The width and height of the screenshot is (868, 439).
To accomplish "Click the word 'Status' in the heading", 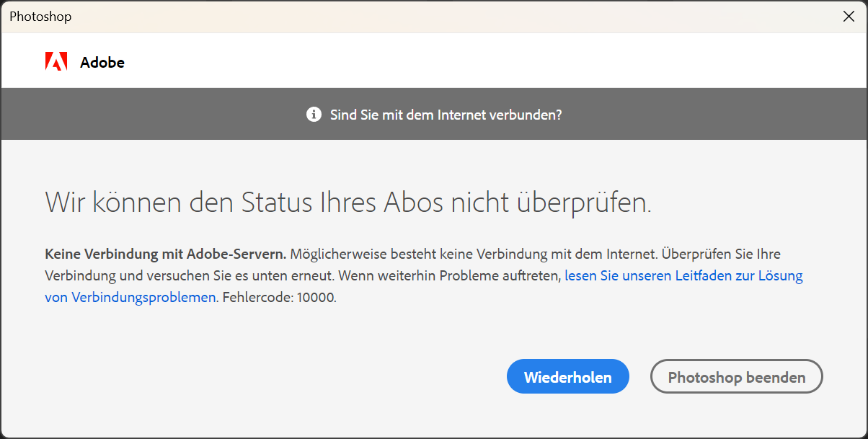I will [275, 202].
